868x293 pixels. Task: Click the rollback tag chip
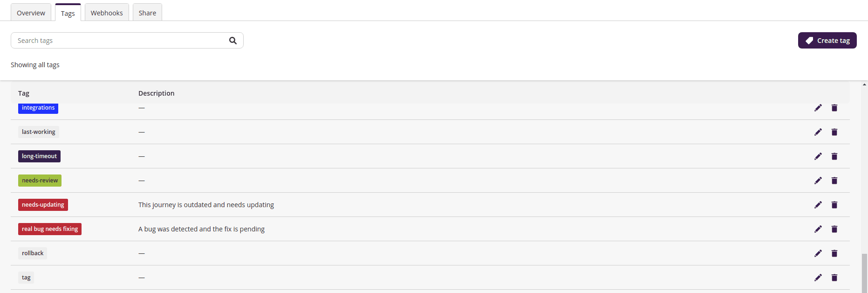click(32, 253)
